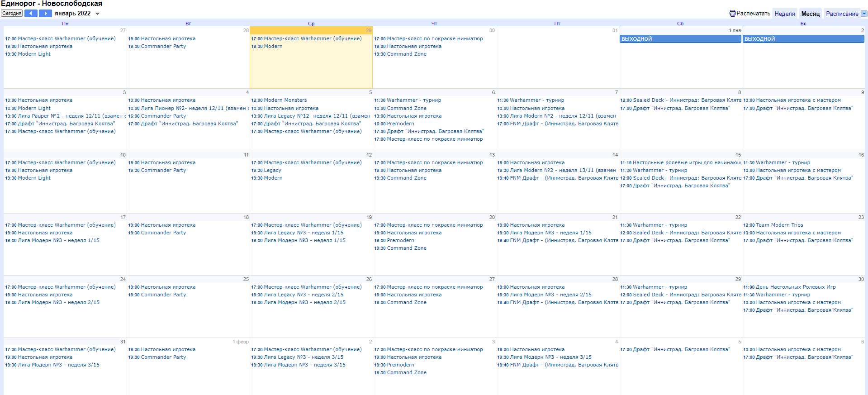
Task: Go to the previous month arrow
Action: [31, 14]
